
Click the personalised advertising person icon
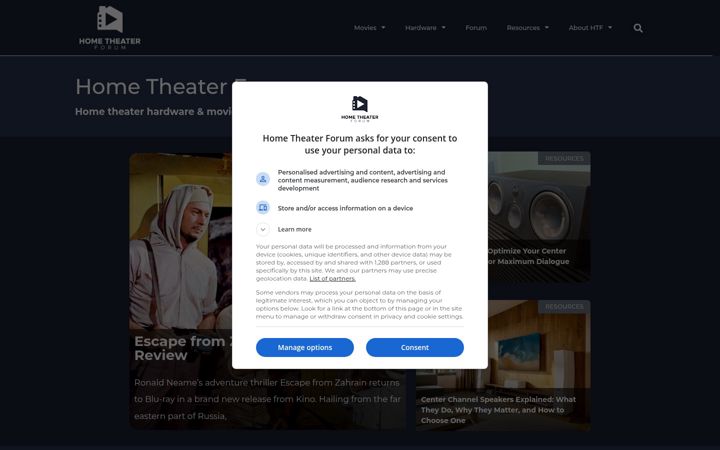point(263,179)
